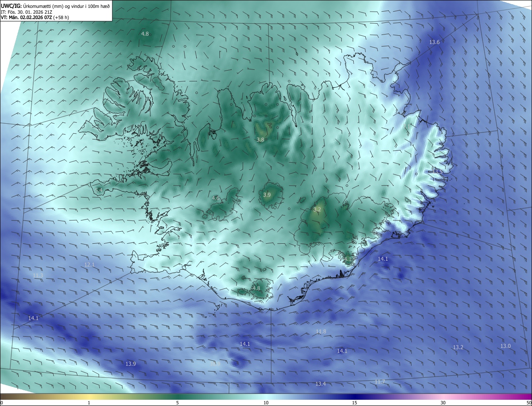The width and height of the screenshot is (532, 406).
Task: Click the "0" tick on the color scale
Action: pos(2,403)
